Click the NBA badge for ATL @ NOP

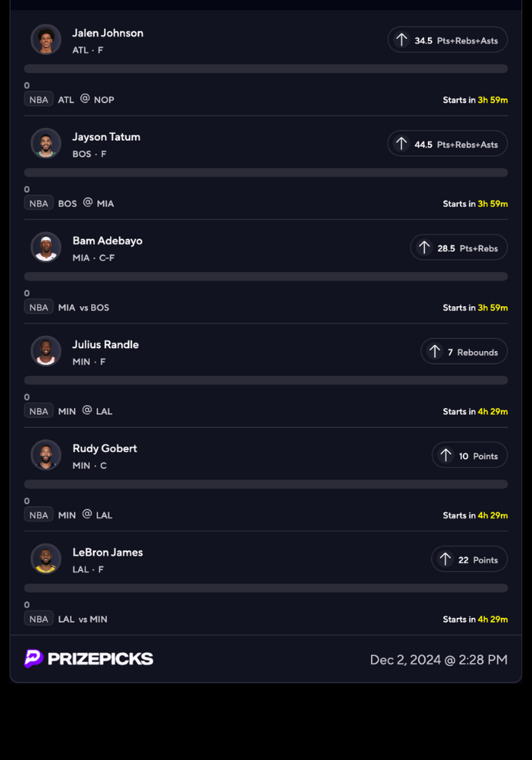point(39,100)
